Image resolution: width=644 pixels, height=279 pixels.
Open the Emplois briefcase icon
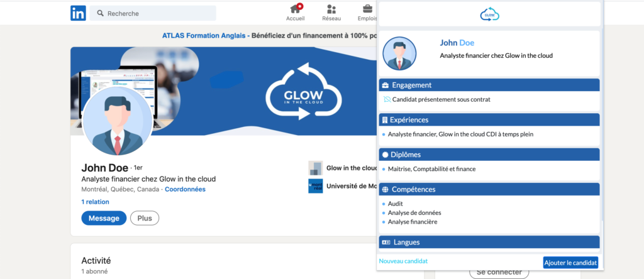[367, 9]
